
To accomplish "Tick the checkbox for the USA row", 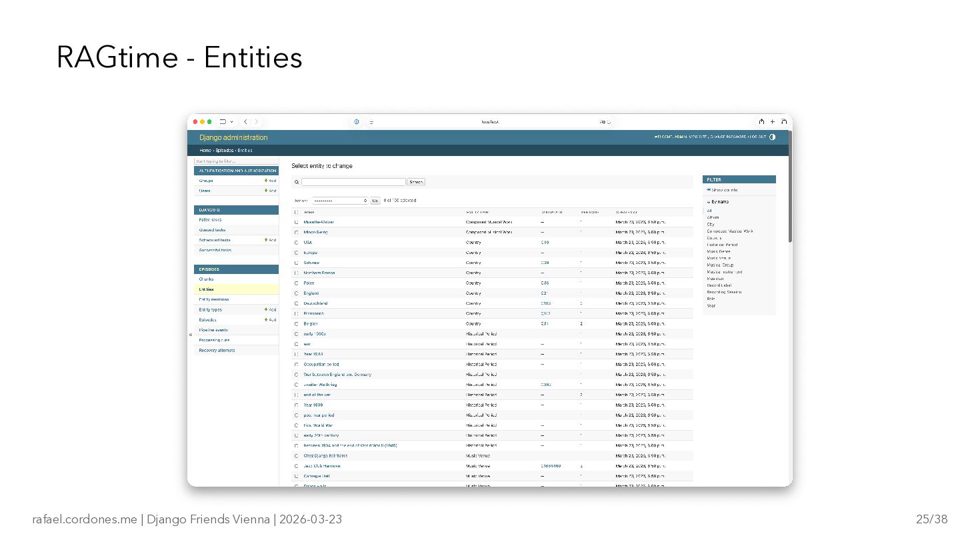I will [x=297, y=243].
